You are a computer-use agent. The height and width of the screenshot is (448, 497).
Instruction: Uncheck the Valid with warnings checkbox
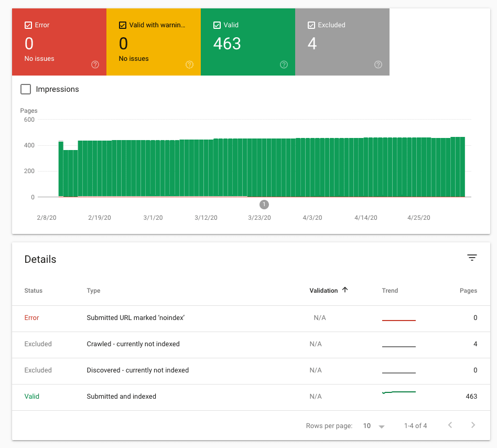click(x=123, y=25)
